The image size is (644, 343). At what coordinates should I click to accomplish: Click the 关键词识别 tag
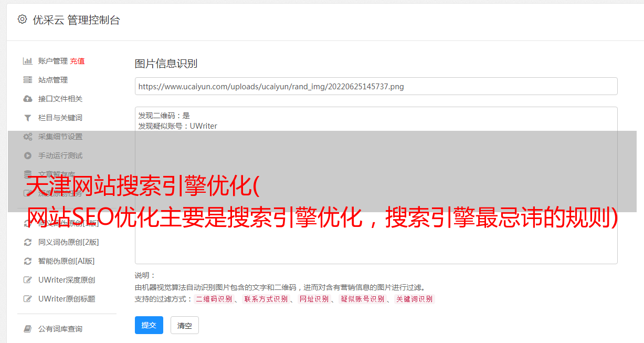pyautogui.click(x=415, y=299)
